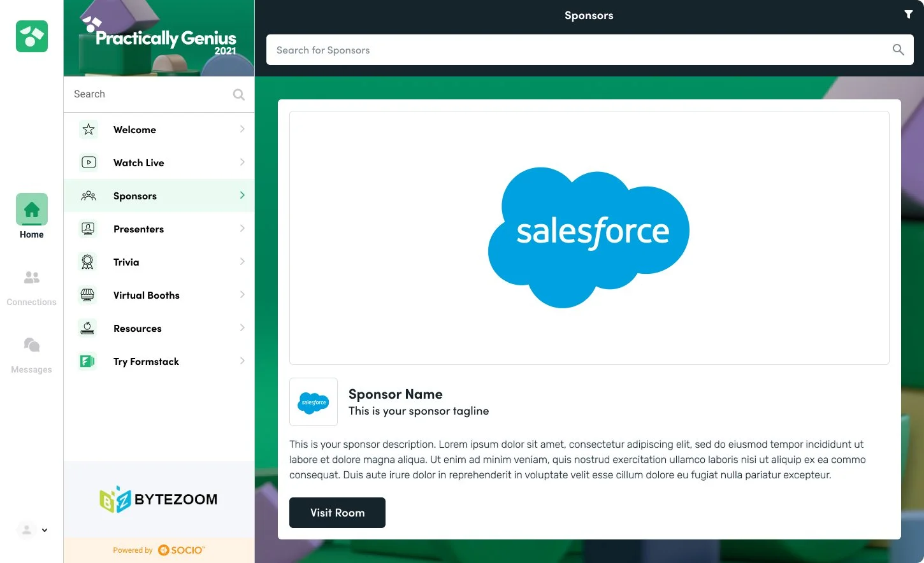Click the Sponsors page title
The height and width of the screenshot is (563, 924).
pyautogui.click(x=589, y=15)
